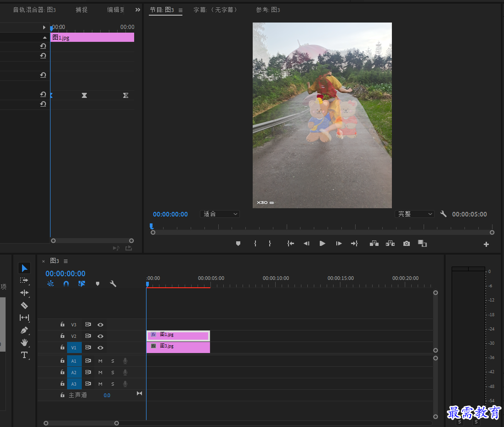The height and width of the screenshot is (427, 504).
Task: Select the Type tool
Action: pyautogui.click(x=24, y=355)
